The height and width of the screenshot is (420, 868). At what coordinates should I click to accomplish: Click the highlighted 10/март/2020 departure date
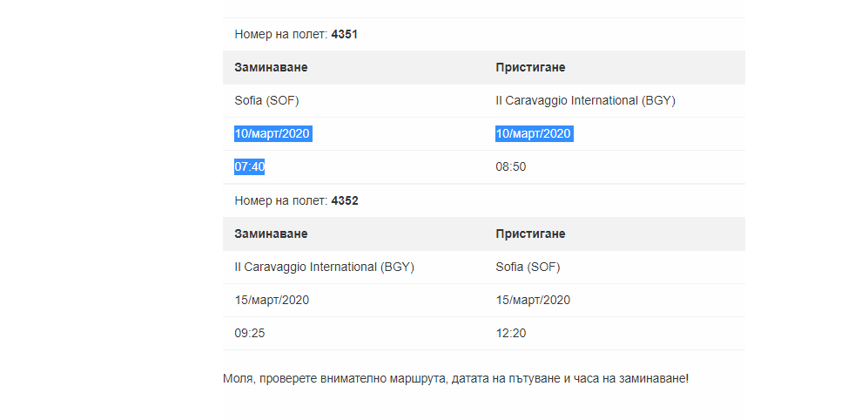coord(273,134)
